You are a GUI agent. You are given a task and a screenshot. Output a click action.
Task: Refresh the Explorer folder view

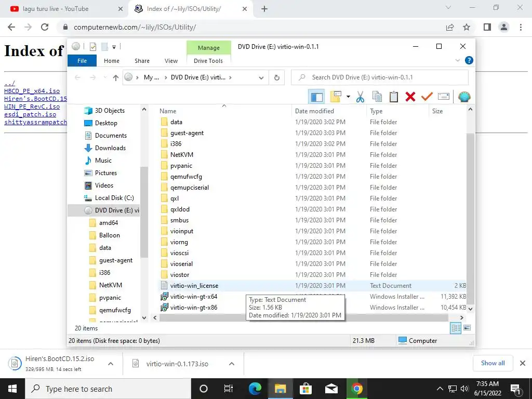click(277, 78)
